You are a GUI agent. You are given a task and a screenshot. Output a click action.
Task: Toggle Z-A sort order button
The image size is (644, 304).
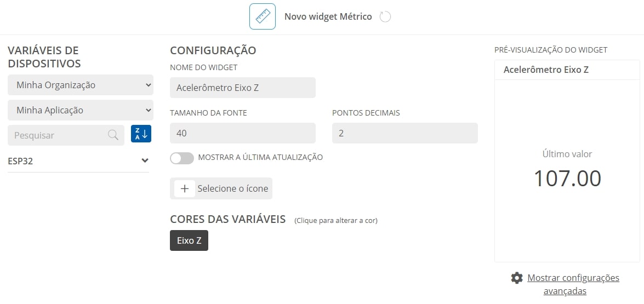(x=141, y=134)
